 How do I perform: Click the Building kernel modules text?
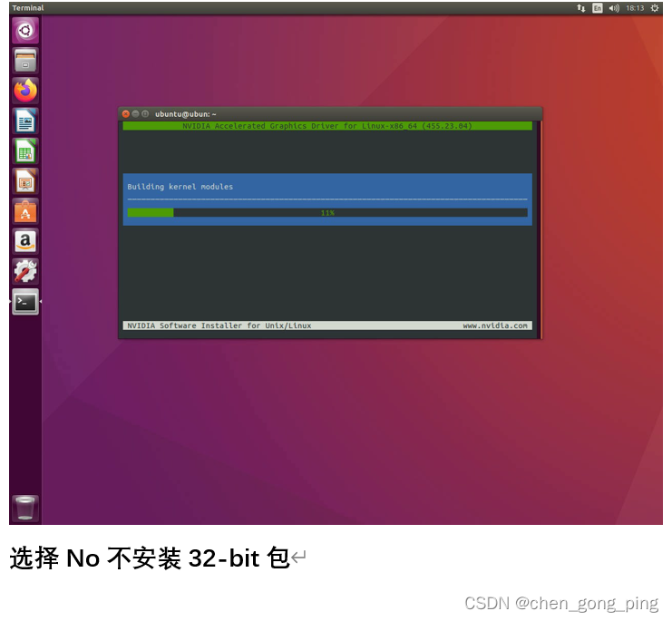point(180,187)
